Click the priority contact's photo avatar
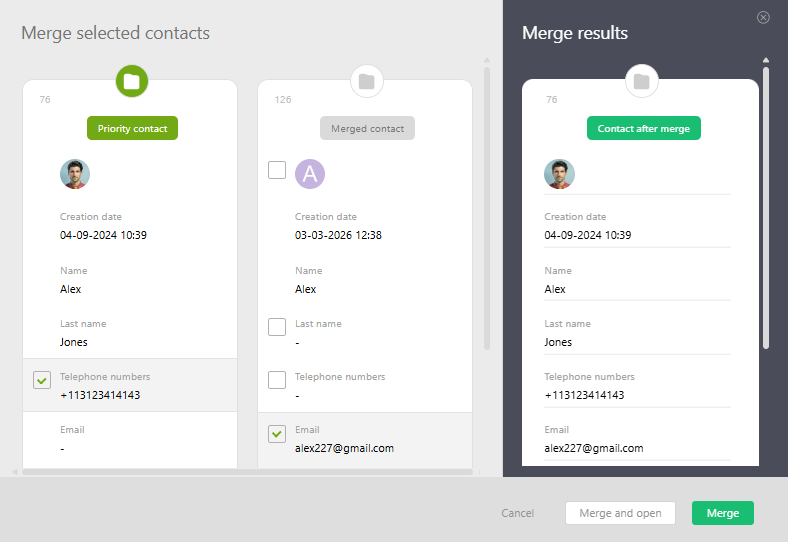The image size is (788, 542). click(75, 174)
